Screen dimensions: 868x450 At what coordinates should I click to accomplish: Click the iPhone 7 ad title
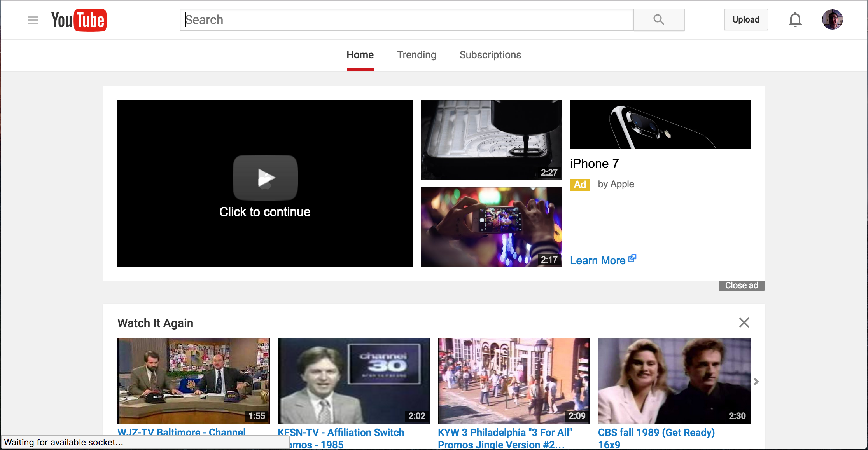(594, 164)
